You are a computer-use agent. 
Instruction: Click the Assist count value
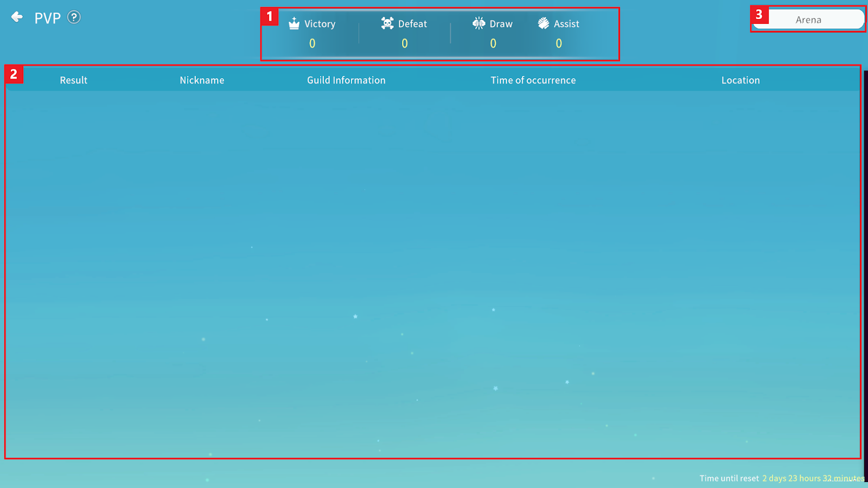(x=559, y=43)
